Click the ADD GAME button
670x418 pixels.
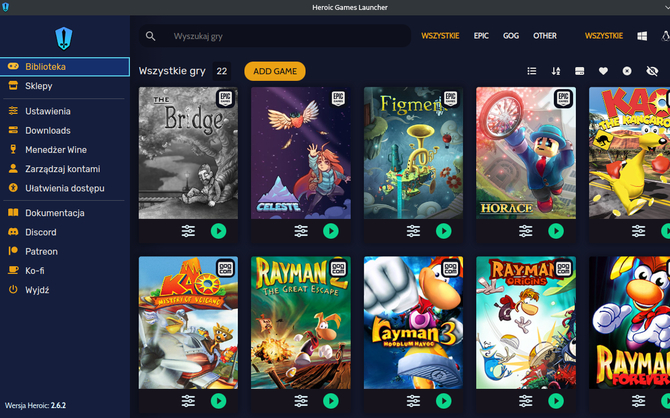pyautogui.click(x=275, y=71)
